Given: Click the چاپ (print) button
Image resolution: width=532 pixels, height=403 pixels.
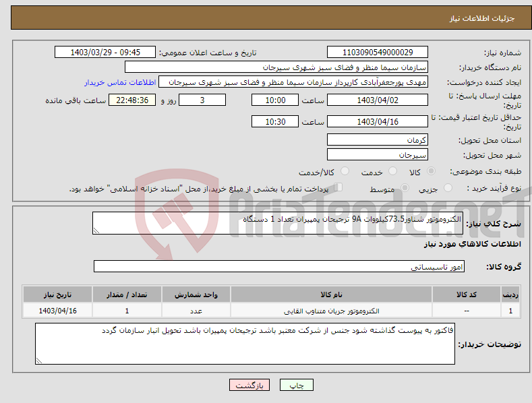Looking at the screenshot, I should point(296,385).
